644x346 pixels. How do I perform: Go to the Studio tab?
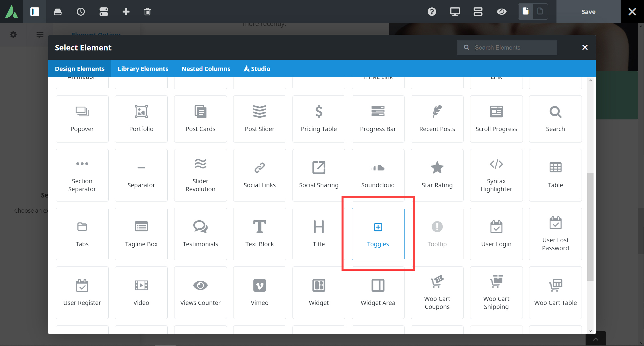click(257, 69)
